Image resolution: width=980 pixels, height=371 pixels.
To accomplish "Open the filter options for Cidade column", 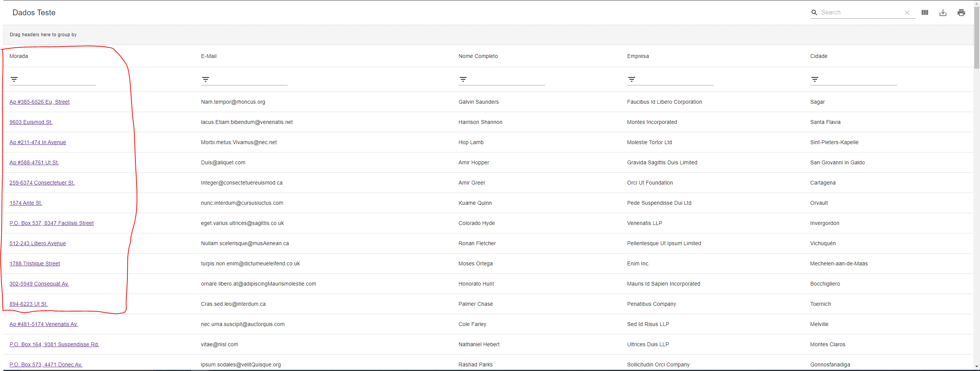I will 815,79.
